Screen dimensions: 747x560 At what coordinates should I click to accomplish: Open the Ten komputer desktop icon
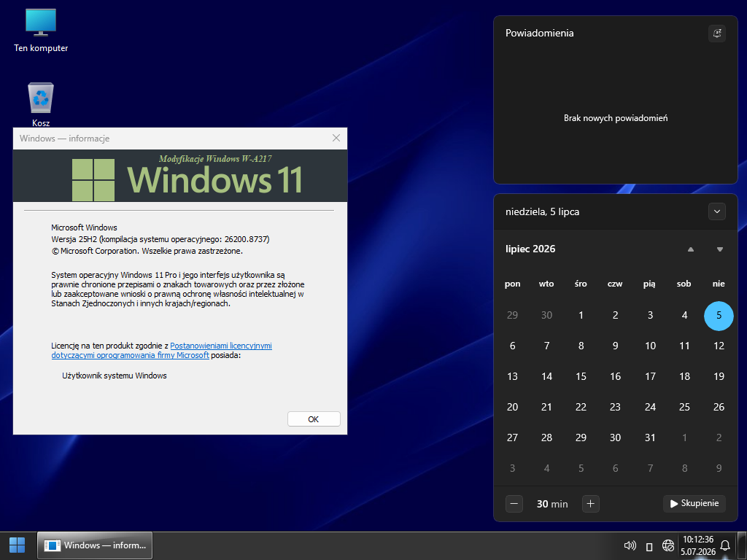coord(41,31)
